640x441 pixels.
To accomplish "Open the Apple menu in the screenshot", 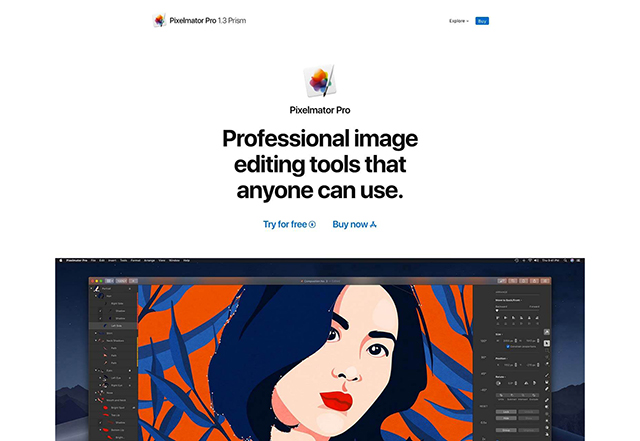I will pyautogui.click(x=61, y=261).
